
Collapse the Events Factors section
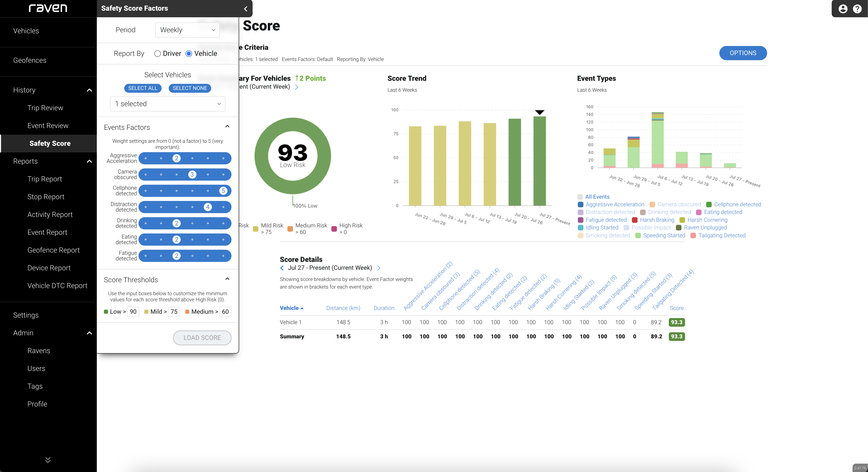pyautogui.click(x=227, y=126)
